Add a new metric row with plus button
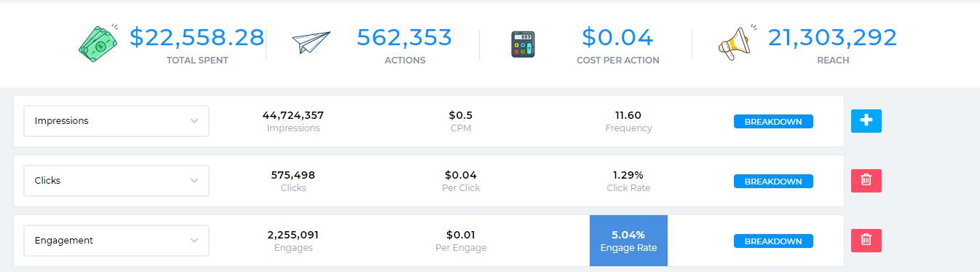This screenshot has width=980, height=272. [866, 121]
